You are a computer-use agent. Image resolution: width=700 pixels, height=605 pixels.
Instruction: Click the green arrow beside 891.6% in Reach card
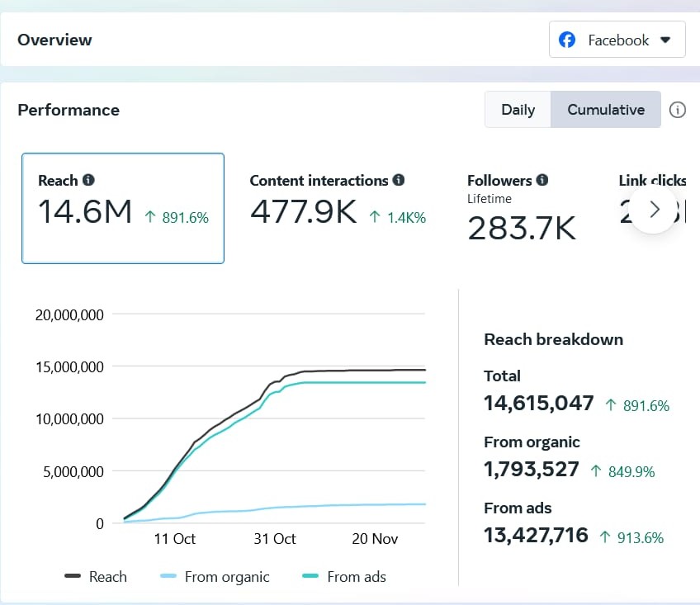(149, 218)
